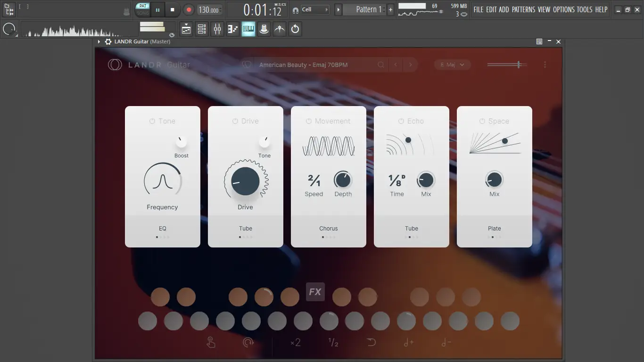Click the arrow left of Pattern 1
The height and width of the screenshot is (362, 644).
[338, 9]
